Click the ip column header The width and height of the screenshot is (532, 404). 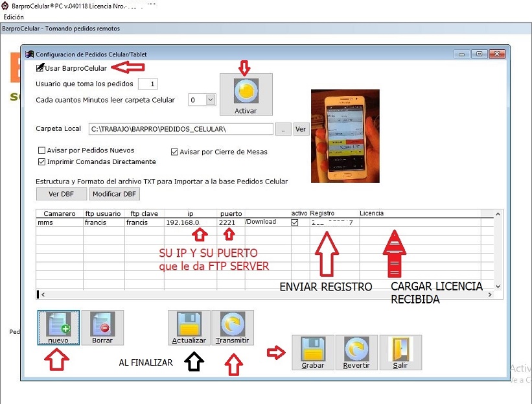coord(191,213)
